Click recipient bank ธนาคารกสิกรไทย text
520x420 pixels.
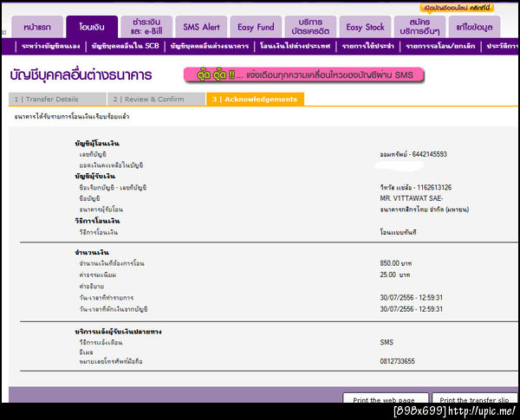pyautogui.click(x=425, y=210)
